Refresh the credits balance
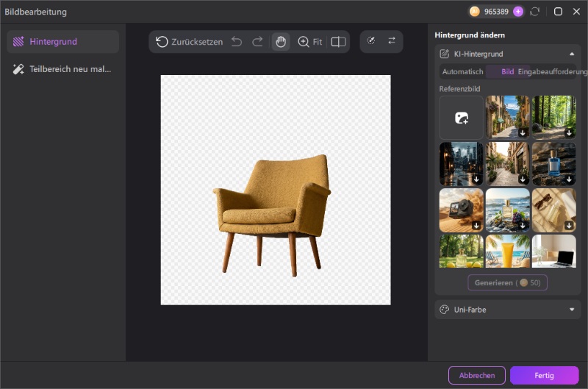 point(535,12)
